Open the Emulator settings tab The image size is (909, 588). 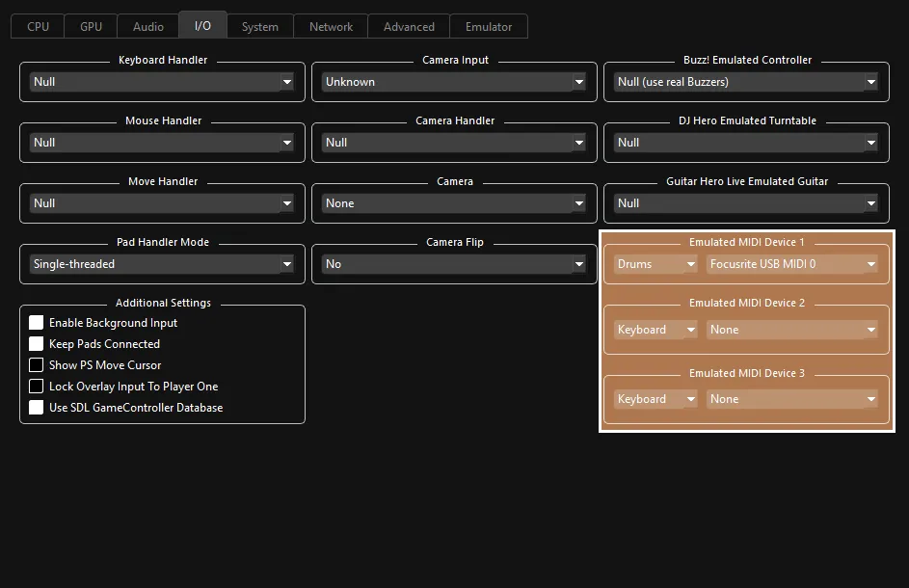click(489, 26)
